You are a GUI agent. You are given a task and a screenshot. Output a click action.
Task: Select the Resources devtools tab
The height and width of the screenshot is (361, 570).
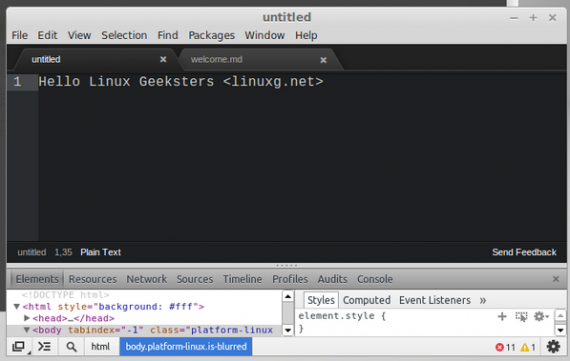click(93, 279)
